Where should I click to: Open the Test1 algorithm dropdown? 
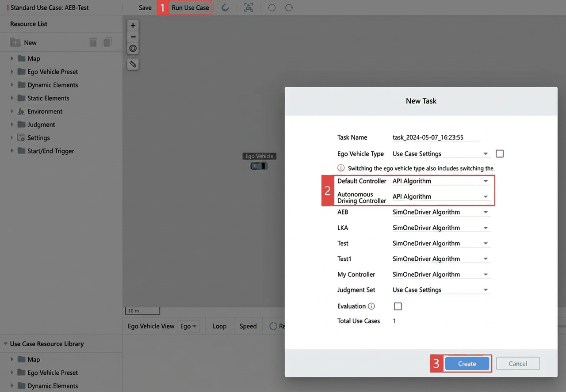[441, 259]
